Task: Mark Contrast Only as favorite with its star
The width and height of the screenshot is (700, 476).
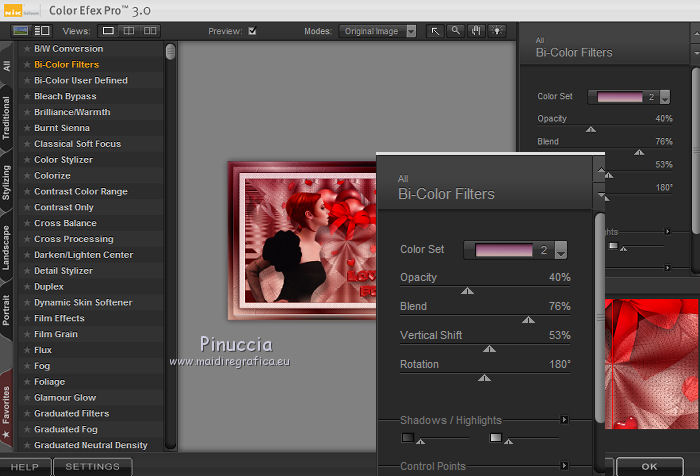Action: tap(27, 207)
